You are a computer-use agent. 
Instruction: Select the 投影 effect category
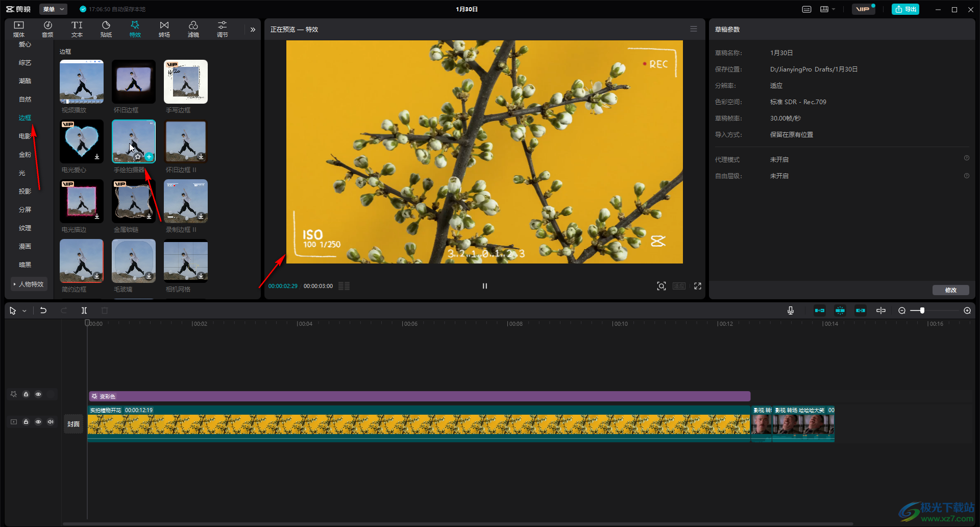click(25, 191)
